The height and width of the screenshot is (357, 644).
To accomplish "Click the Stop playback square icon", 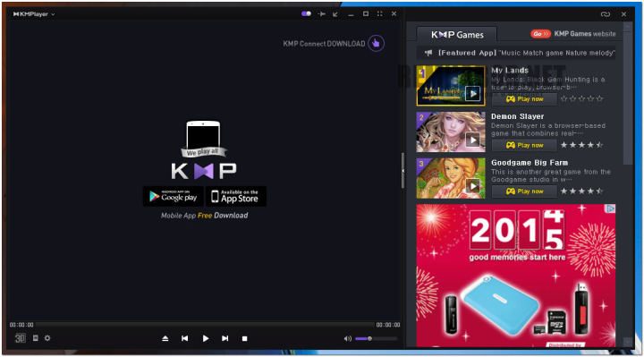I will pos(245,338).
